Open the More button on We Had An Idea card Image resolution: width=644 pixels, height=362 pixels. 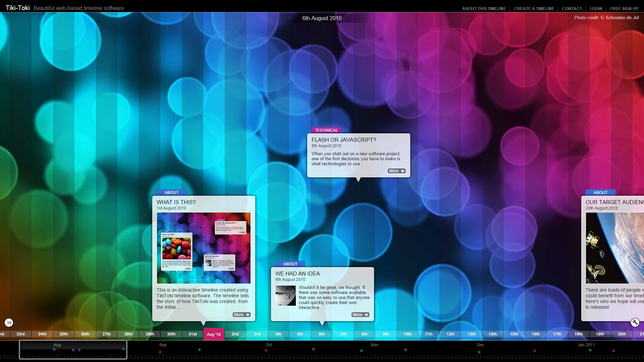(360, 315)
